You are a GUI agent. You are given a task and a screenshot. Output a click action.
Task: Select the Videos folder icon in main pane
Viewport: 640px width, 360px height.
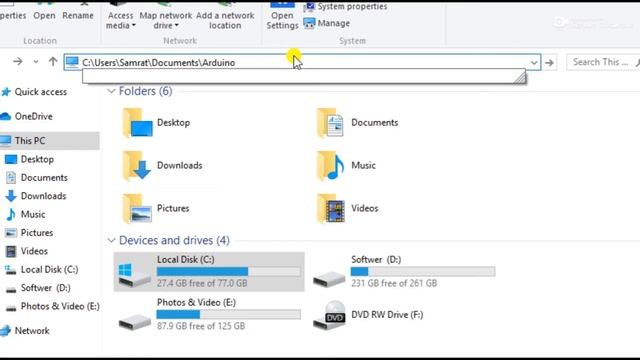pyautogui.click(x=331, y=208)
